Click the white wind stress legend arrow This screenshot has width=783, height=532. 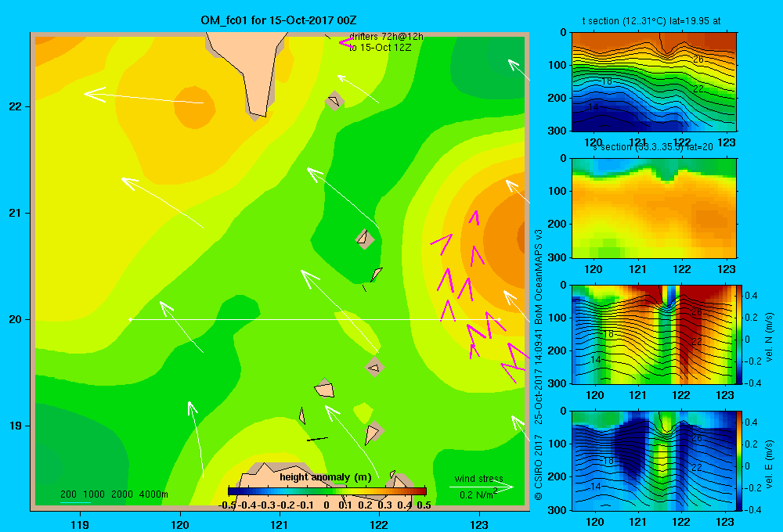point(482,487)
